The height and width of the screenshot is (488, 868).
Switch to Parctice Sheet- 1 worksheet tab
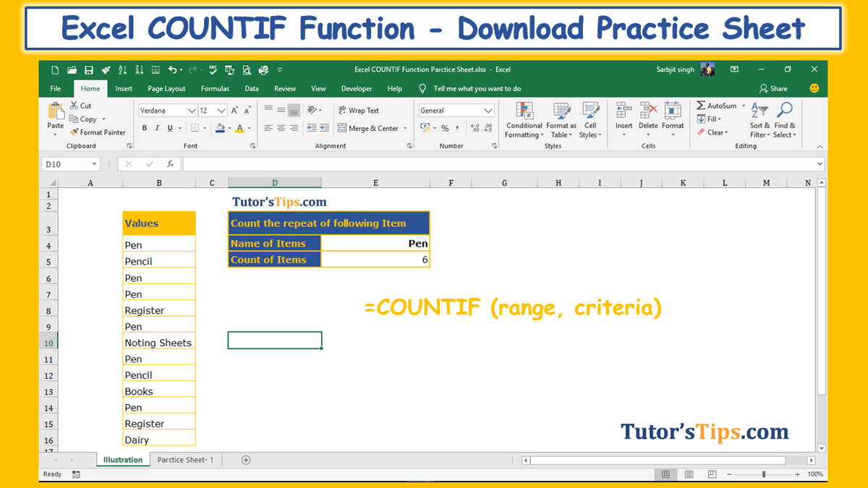(186, 460)
